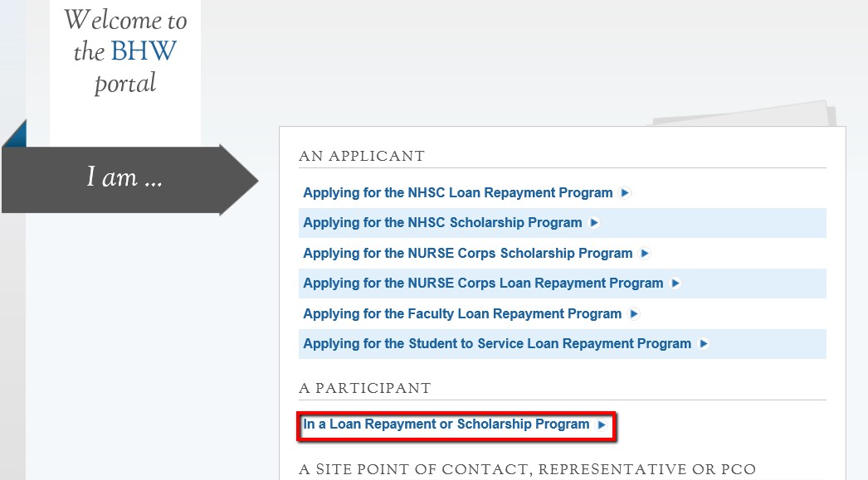Open Applying for the NHSC Loan Repayment Program
This screenshot has height=480, width=868.
pos(458,192)
